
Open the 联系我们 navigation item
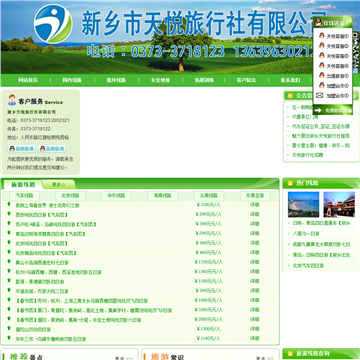coord(290,80)
